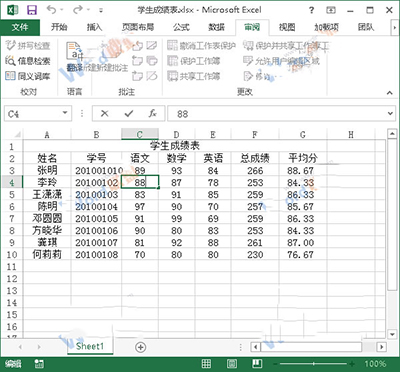Open Ribbon Display Options button
The height and width of the screenshot is (372, 400).
point(331,10)
